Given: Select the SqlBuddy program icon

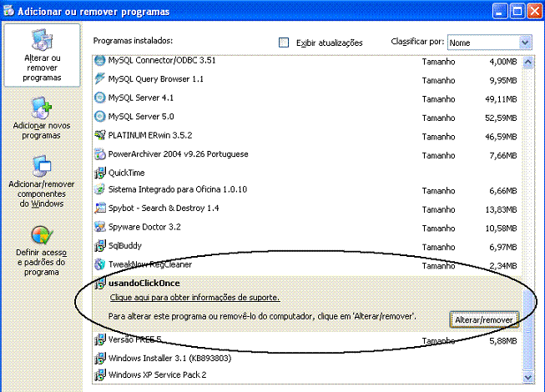Looking at the screenshot, I should coord(100,245).
